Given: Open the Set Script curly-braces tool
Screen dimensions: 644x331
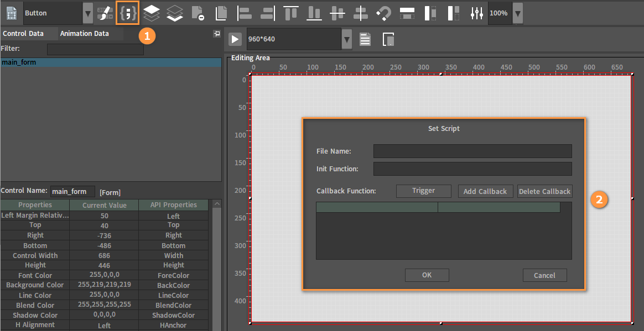Looking at the screenshot, I should coord(128,13).
